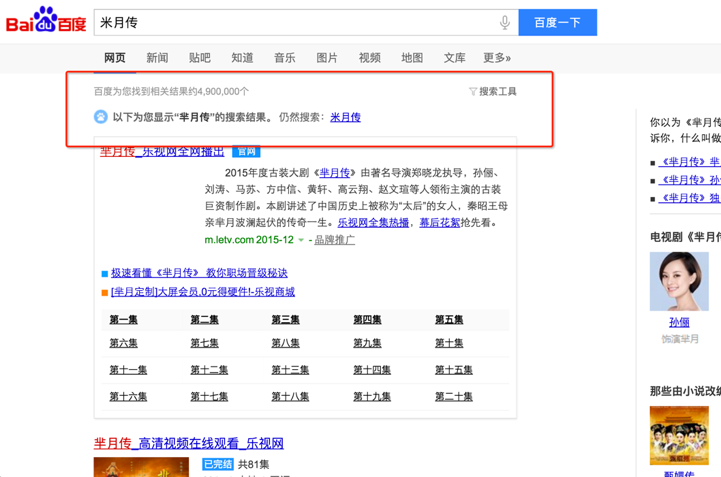Click the 已完结 status badge
This screenshot has height=477, width=721.
[x=217, y=464]
